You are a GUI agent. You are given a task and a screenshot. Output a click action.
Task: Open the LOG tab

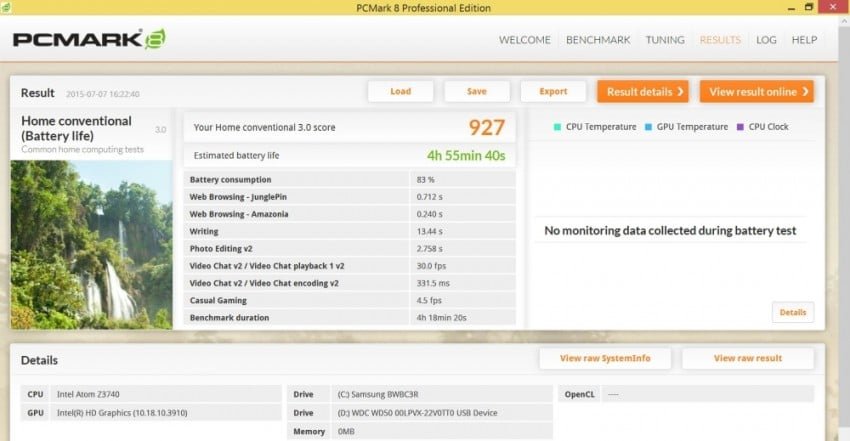click(766, 40)
